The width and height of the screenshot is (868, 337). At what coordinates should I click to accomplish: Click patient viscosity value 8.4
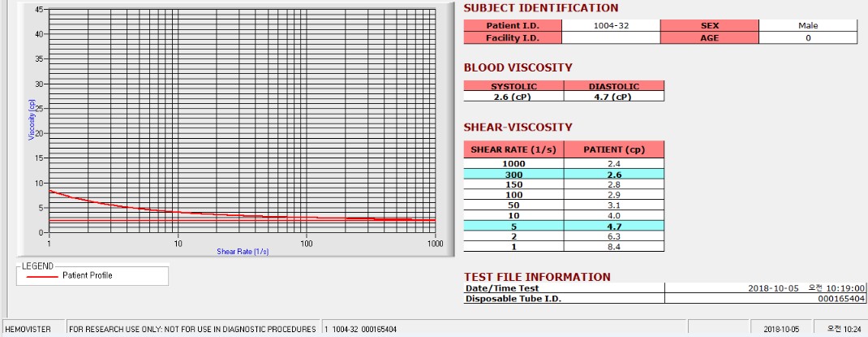click(x=614, y=247)
